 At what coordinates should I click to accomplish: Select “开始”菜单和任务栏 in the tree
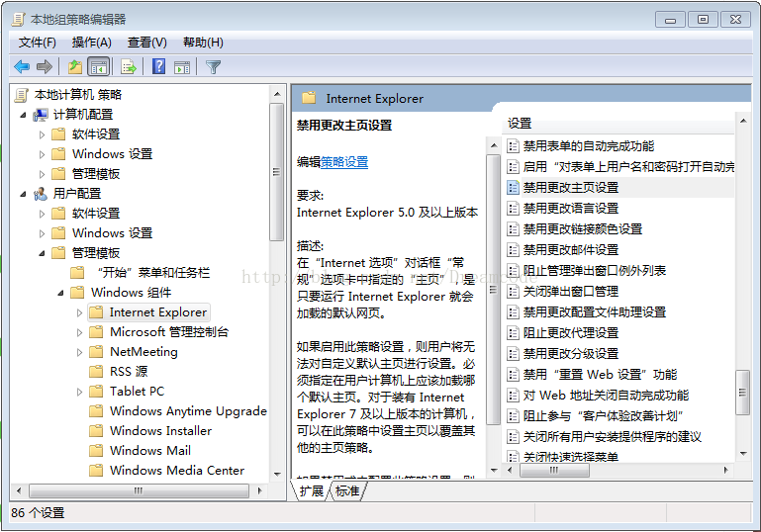[x=153, y=273]
